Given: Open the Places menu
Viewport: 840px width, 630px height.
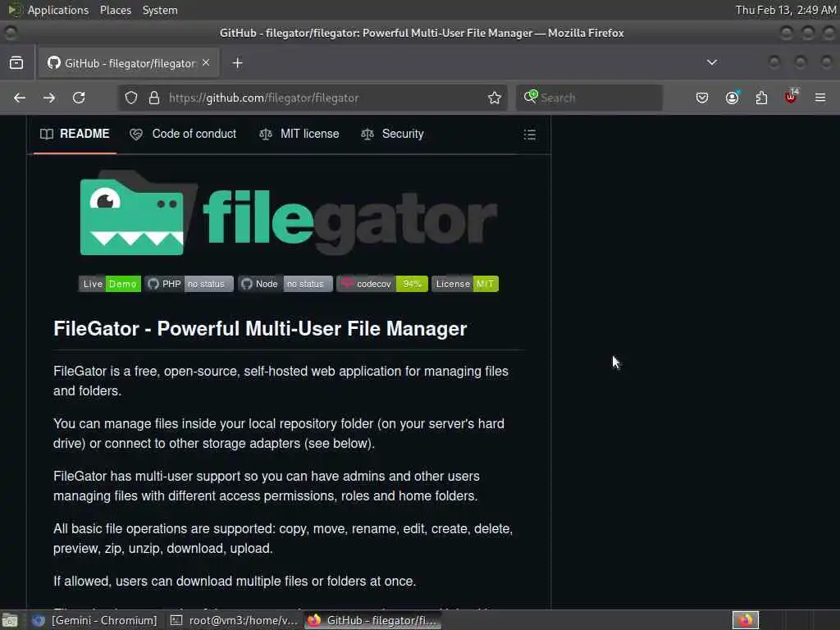Looking at the screenshot, I should click(115, 10).
